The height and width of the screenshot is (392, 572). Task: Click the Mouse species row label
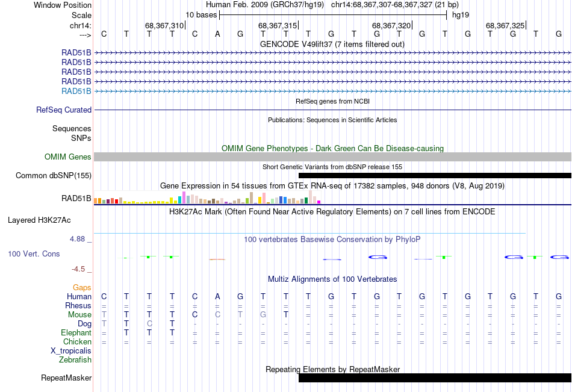pyautogui.click(x=79, y=314)
